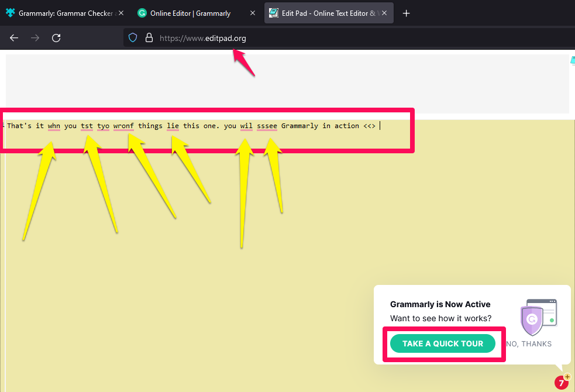575x392 pixels.
Task: Click the padlock site security icon
Action: (149, 37)
